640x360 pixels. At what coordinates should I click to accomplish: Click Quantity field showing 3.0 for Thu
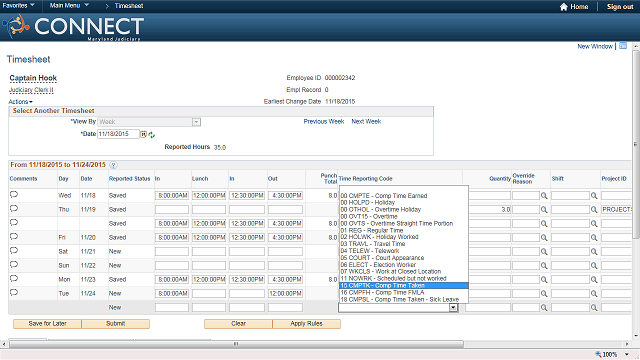pos(488,210)
